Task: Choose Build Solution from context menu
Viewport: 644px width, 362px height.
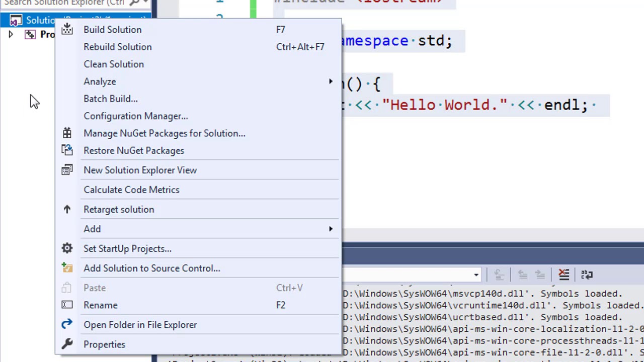Action: tap(198, 30)
